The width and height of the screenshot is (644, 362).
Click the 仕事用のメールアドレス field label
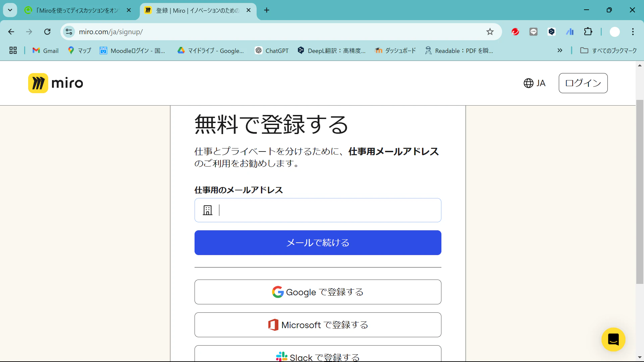[x=238, y=190]
